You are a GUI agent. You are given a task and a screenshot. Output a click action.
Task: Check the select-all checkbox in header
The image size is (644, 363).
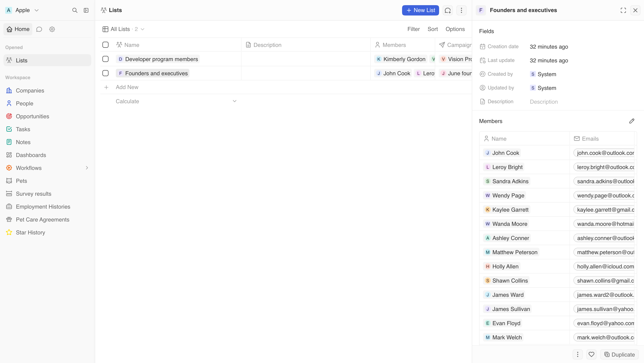click(105, 45)
